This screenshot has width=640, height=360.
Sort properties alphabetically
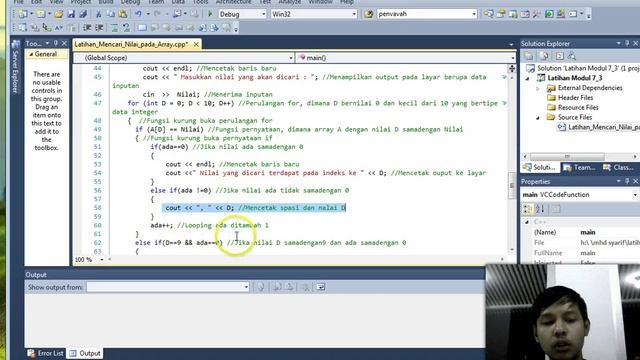tap(540, 209)
